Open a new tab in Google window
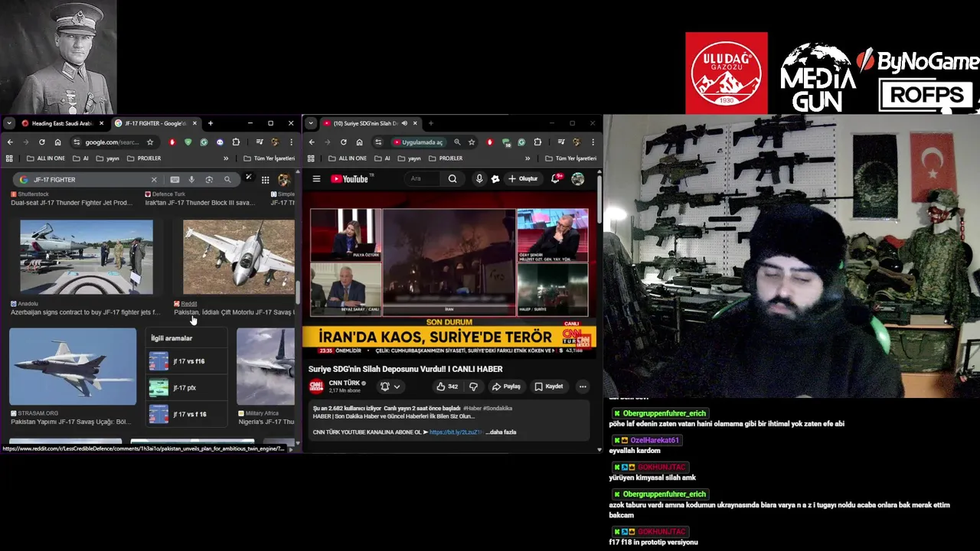Viewport: 980px width, 551px height. (211, 123)
